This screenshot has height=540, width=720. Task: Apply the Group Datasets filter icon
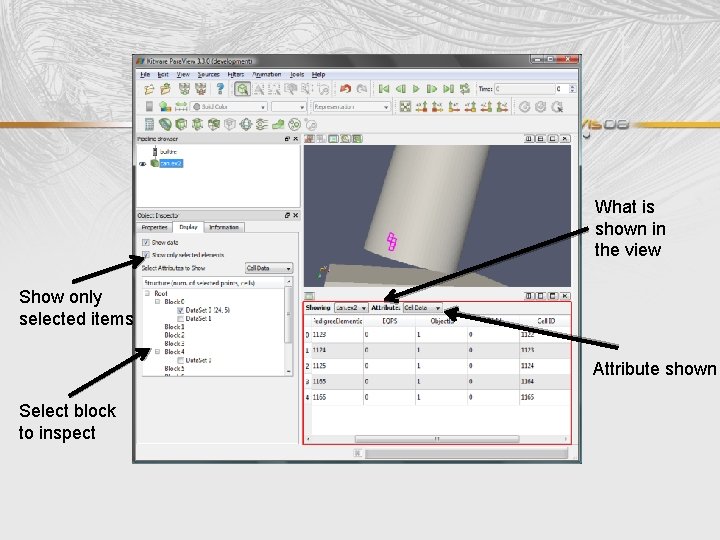(x=294, y=124)
